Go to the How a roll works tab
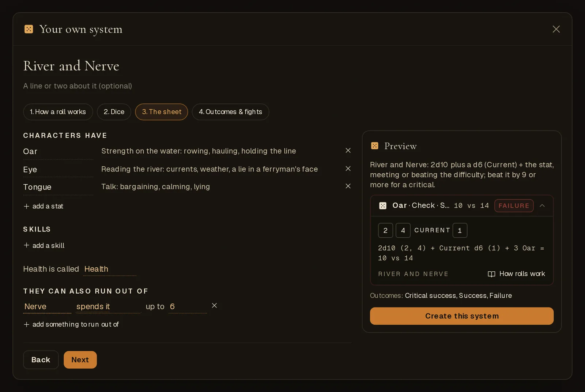Viewport: 585px width, 392px height. pos(58,112)
